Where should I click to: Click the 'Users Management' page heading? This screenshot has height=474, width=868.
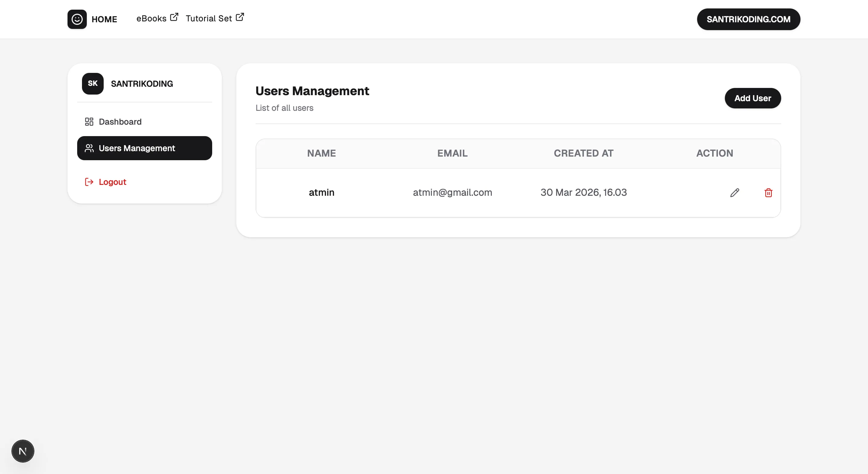click(x=312, y=91)
